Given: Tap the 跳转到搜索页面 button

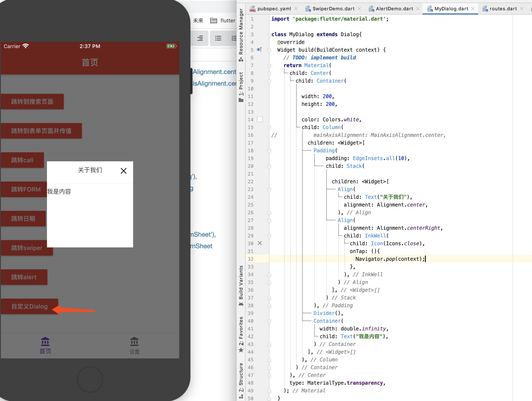Looking at the screenshot, I should [32, 102].
